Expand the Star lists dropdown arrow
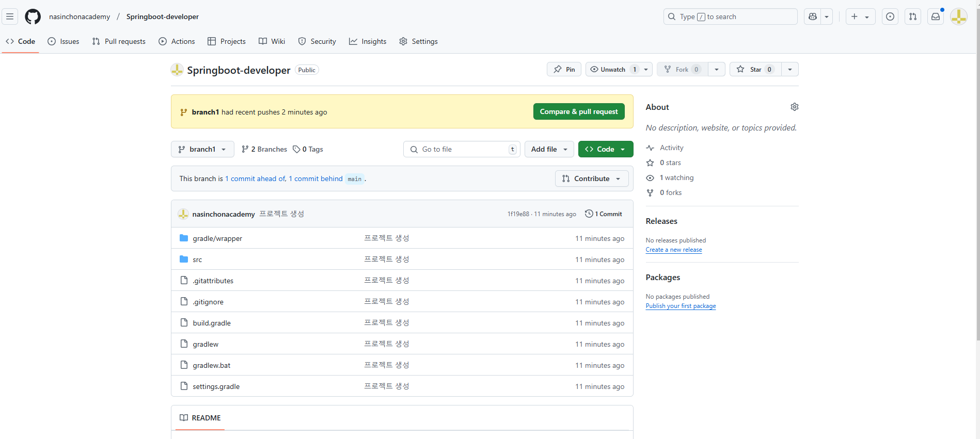The image size is (980, 439). click(x=790, y=69)
